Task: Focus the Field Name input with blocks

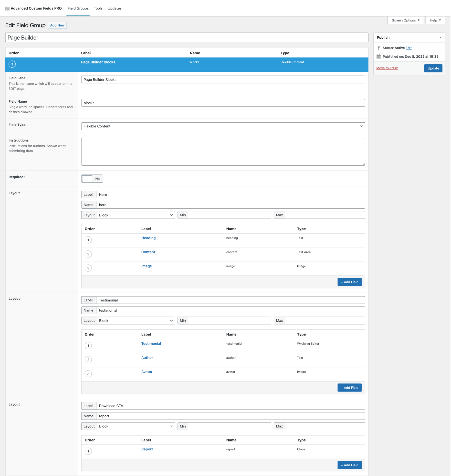Action: [x=223, y=103]
